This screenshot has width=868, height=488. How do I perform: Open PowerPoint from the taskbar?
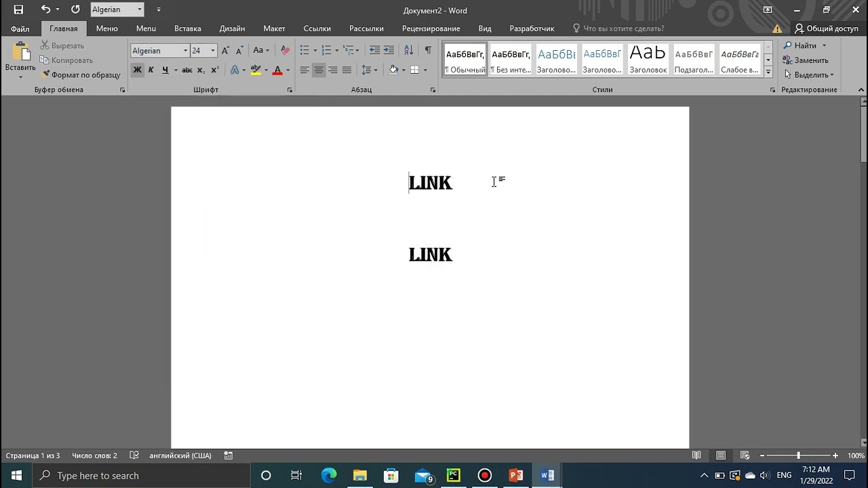point(516,475)
